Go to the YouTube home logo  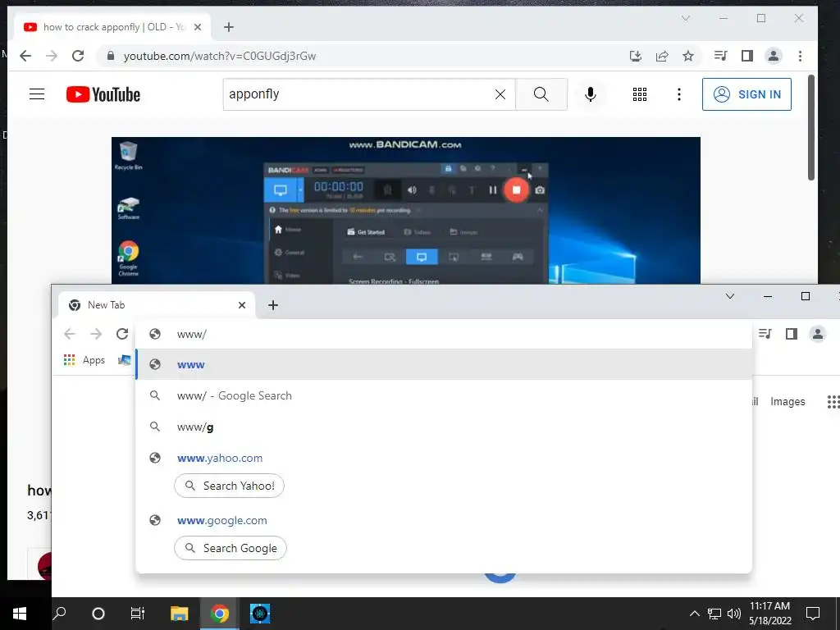coord(103,94)
